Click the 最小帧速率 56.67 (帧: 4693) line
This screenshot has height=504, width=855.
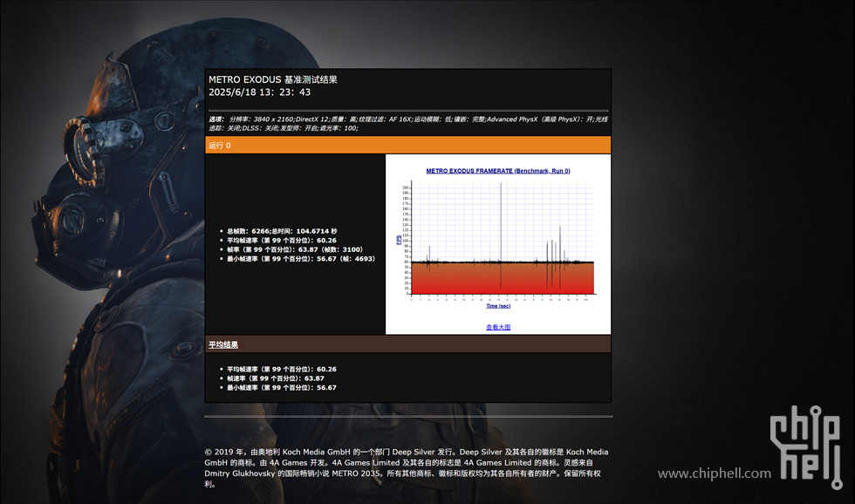(x=301, y=259)
